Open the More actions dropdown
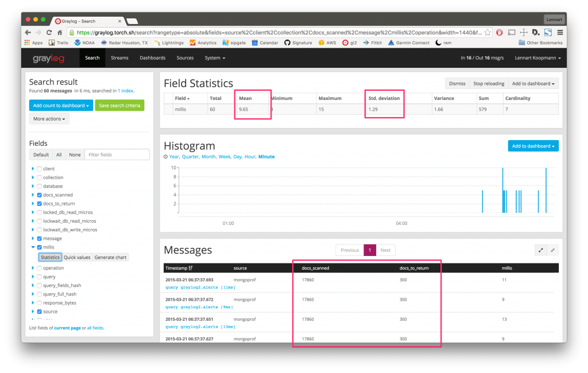This screenshot has height=373, width=588. (x=49, y=119)
